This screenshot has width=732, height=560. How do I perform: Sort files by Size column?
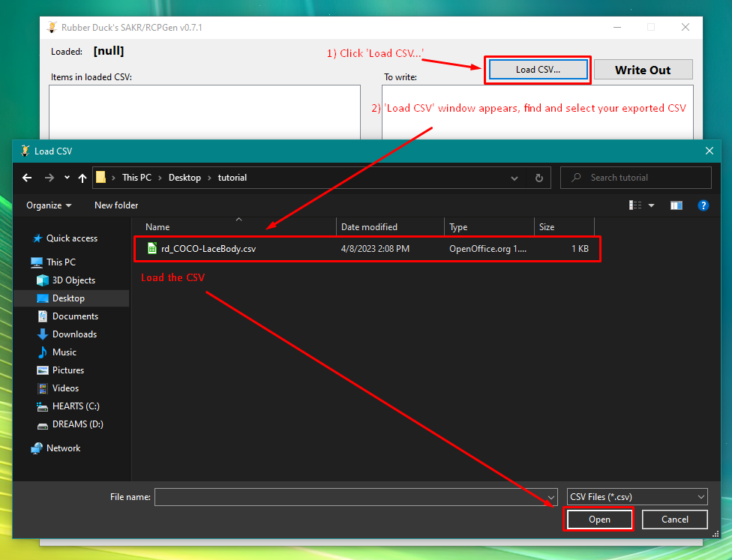coord(565,227)
